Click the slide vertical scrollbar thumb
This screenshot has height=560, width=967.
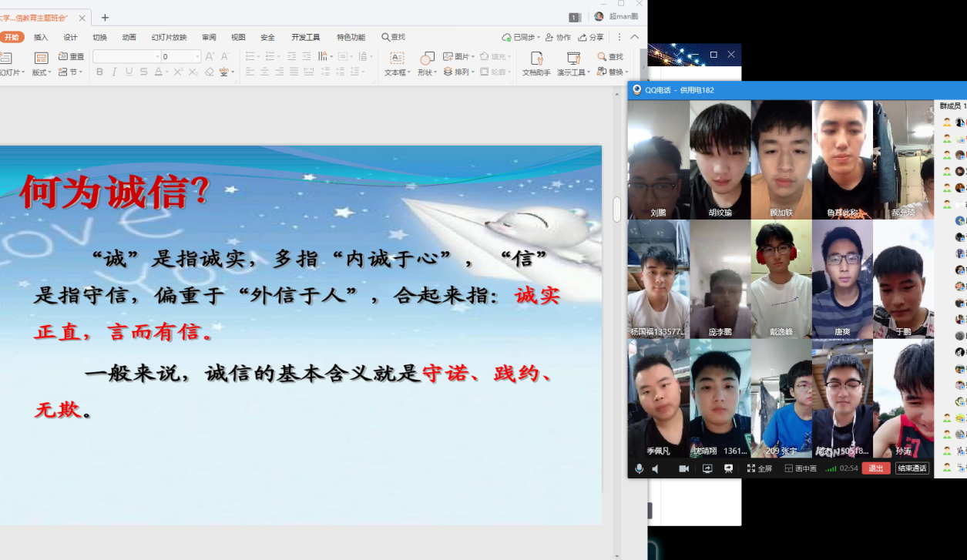pos(616,210)
